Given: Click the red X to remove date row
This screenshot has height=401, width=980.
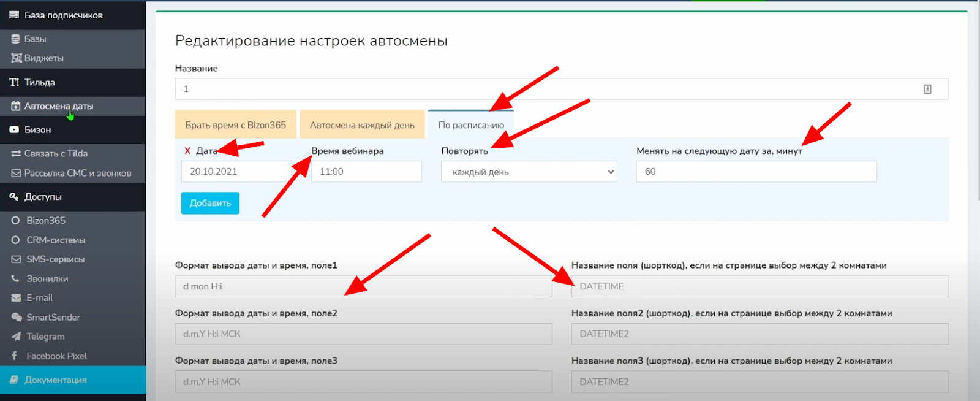Looking at the screenshot, I should pos(187,151).
